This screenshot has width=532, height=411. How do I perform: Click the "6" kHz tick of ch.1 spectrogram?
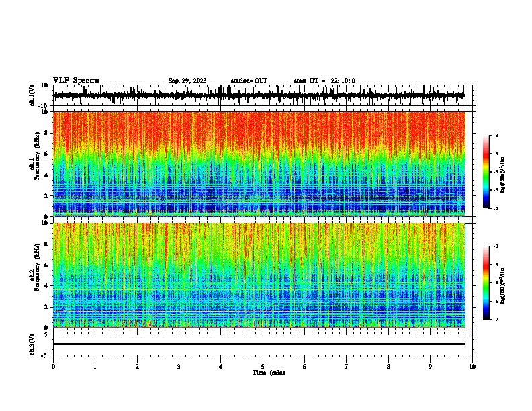pyautogui.click(x=46, y=154)
